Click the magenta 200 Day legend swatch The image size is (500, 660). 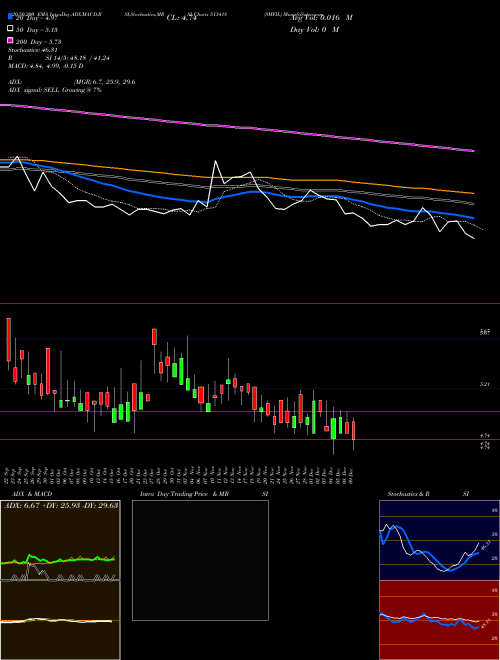click(x=10, y=41)
